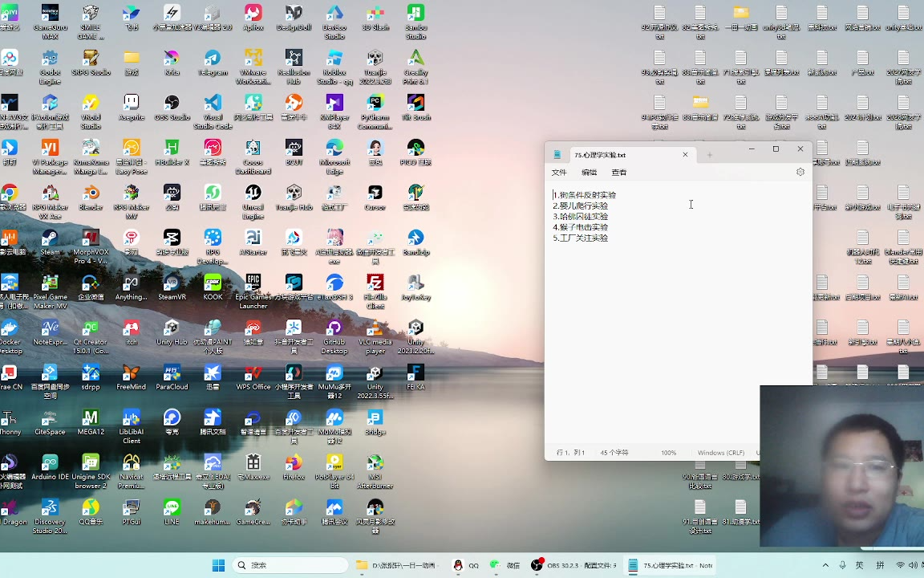The width and height of the screenshot is (924, 578).
Task: Open the Epic Games Launcher icon
Action: [253, 291]
